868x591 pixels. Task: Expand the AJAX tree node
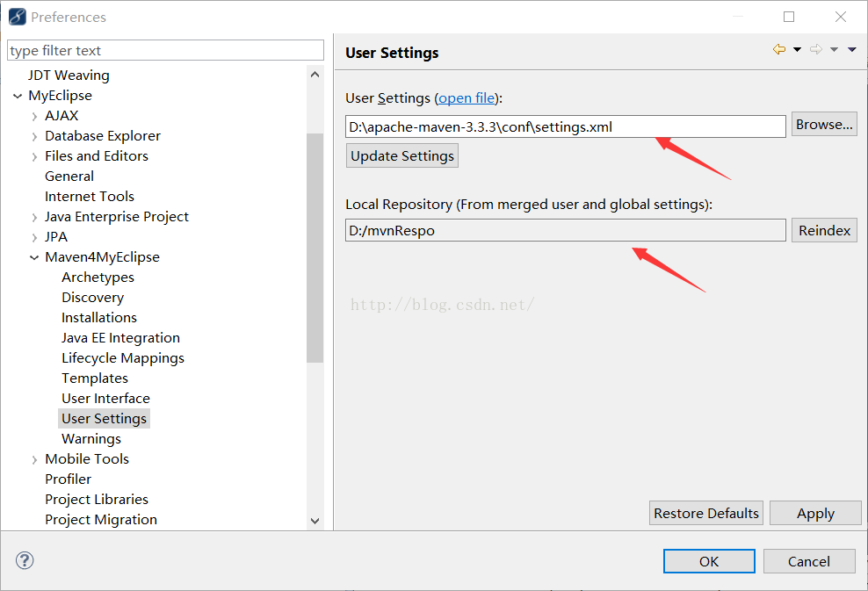pyautogui.click(x=34, y=116)
